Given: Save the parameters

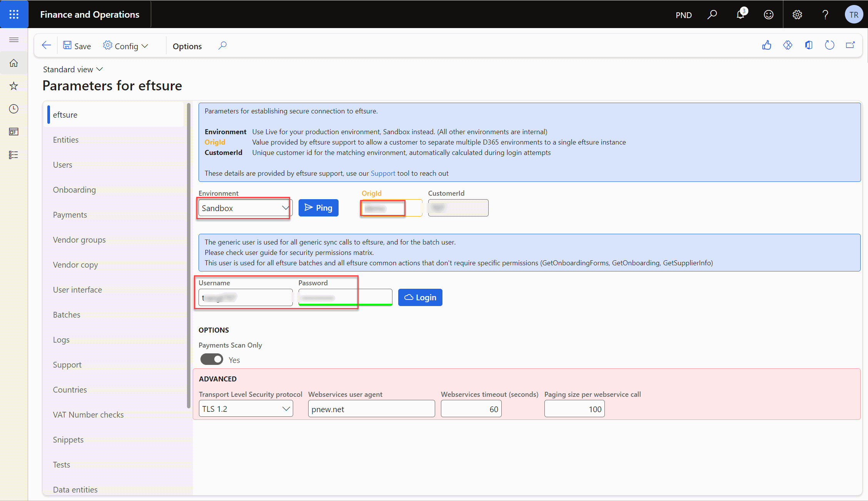Looking at the screenshot, I should click(77, 46).
